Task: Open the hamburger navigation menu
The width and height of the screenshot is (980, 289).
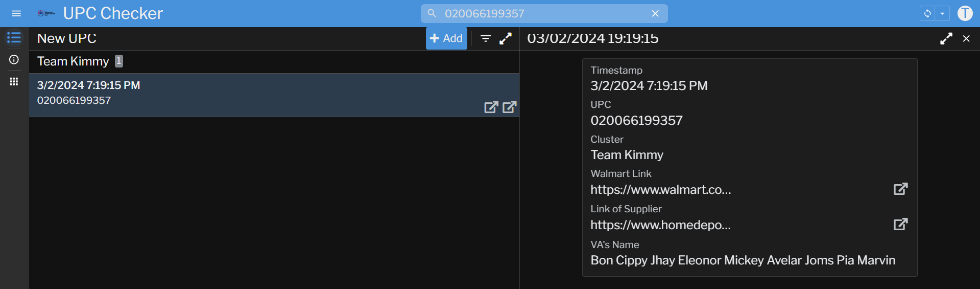Action: pyautogui.click(x=16, y=13)
